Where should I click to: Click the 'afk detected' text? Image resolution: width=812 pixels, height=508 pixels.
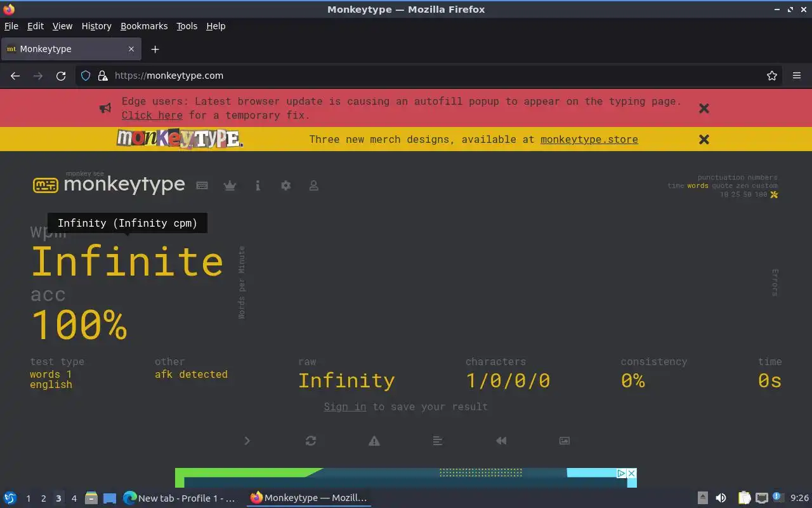[191, 375]
